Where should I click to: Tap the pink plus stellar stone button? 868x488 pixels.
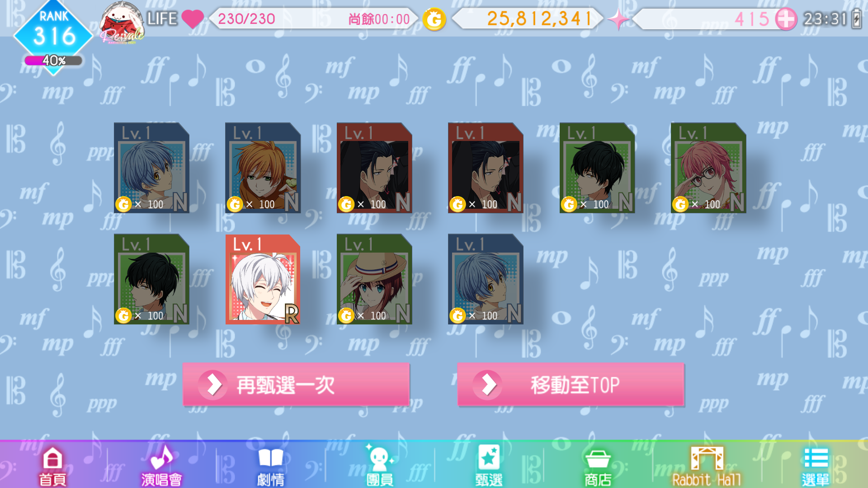(786, 19)
